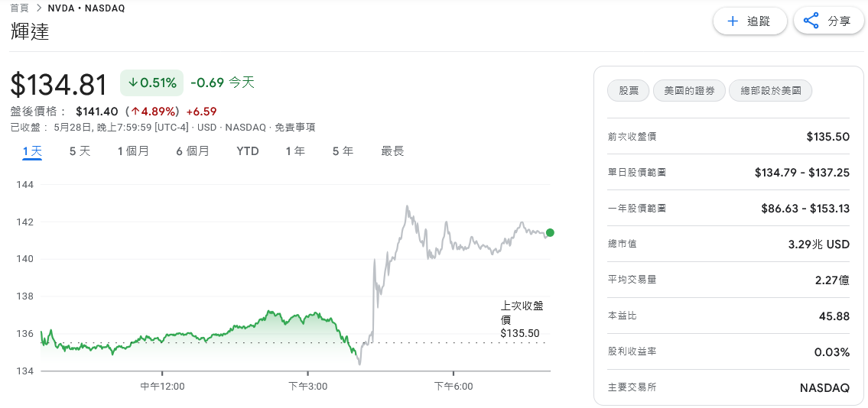Click the breadcrumb chevron after 首頁
868x408 pixels.
tap(39, 8)
